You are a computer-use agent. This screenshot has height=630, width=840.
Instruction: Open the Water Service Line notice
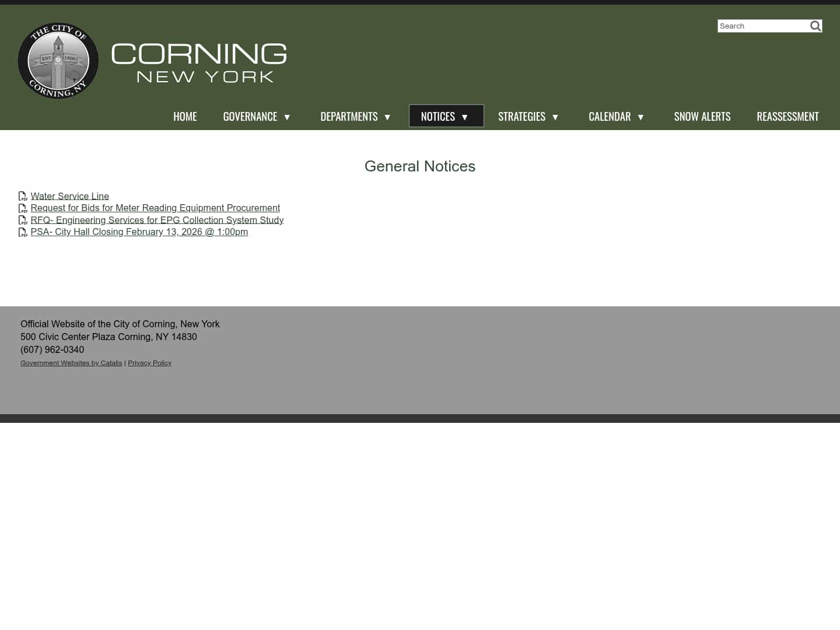pos(69,196)
